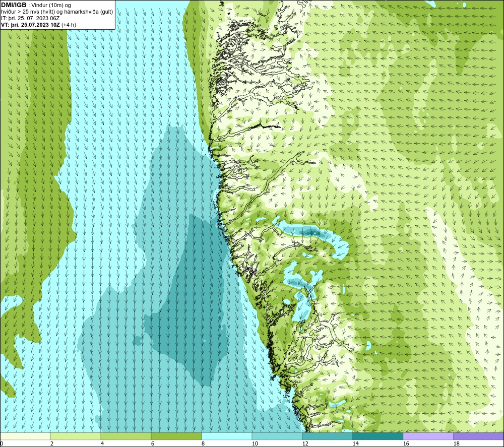The width and height of the screenshot is (504, 447).
Task: Click the 2–4 m/s light green legend swatch
Action: 76,436
